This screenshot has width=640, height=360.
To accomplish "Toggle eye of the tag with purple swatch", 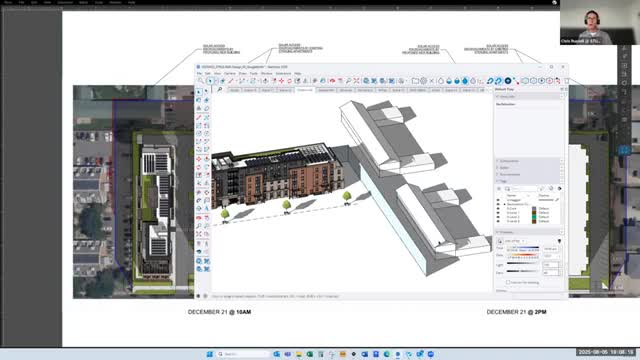I will 498,209.
